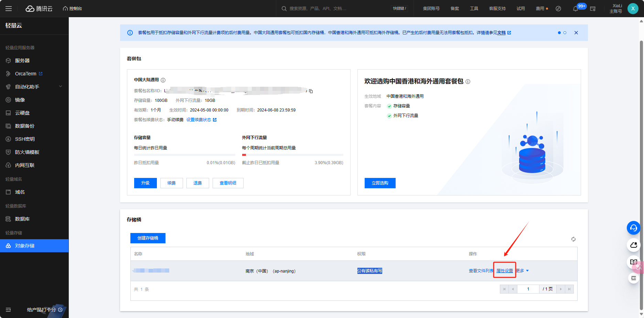Switch to the second notice banner dot
The image size is (644, 318).
565,33
